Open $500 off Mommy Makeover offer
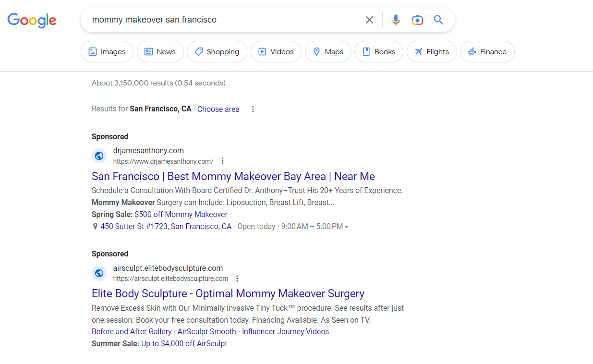593x364 pixels. point(181,215)
